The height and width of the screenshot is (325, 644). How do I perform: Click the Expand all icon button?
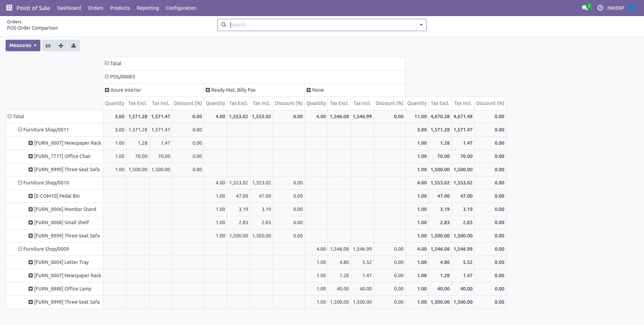pos(61,46)
